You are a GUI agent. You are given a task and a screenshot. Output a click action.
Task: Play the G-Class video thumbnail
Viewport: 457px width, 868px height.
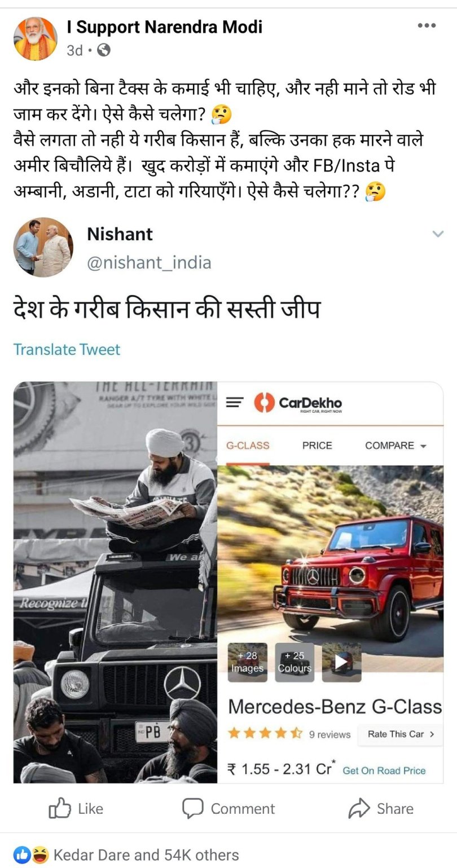(341, 662)
